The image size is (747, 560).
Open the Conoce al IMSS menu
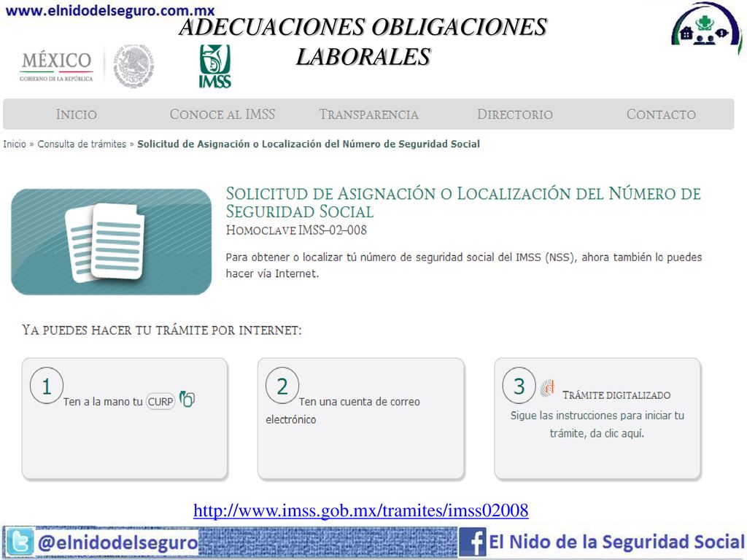[x=222, y=114]
